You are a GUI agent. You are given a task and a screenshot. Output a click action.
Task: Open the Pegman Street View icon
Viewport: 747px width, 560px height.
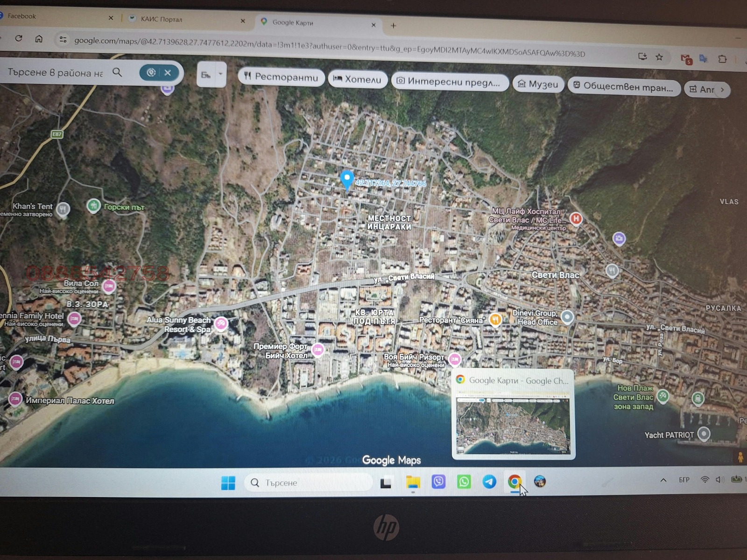740,457
